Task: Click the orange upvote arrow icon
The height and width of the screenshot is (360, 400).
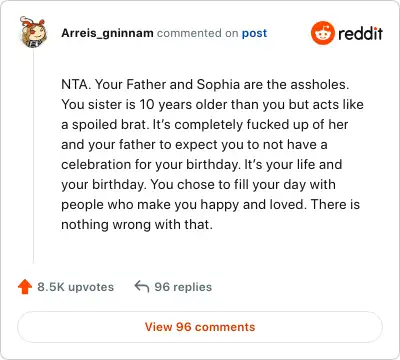Action: point(25,287)
